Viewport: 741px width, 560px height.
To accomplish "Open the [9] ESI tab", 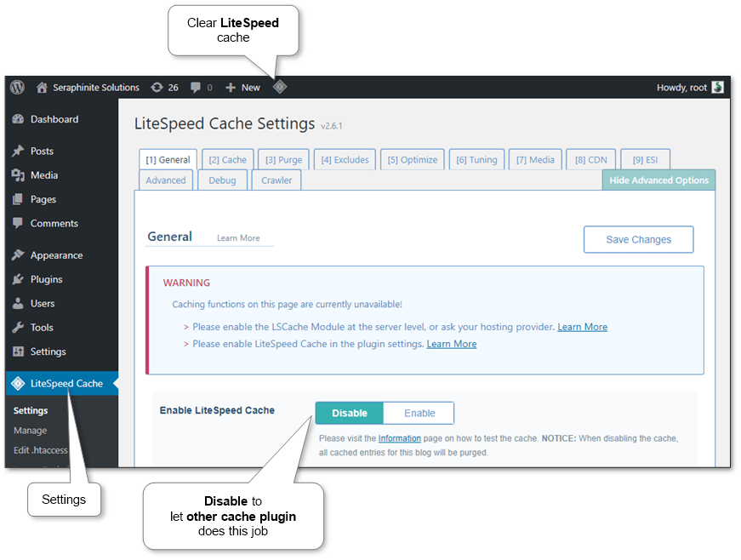I will pyautogui.click(x=646, y=160).
